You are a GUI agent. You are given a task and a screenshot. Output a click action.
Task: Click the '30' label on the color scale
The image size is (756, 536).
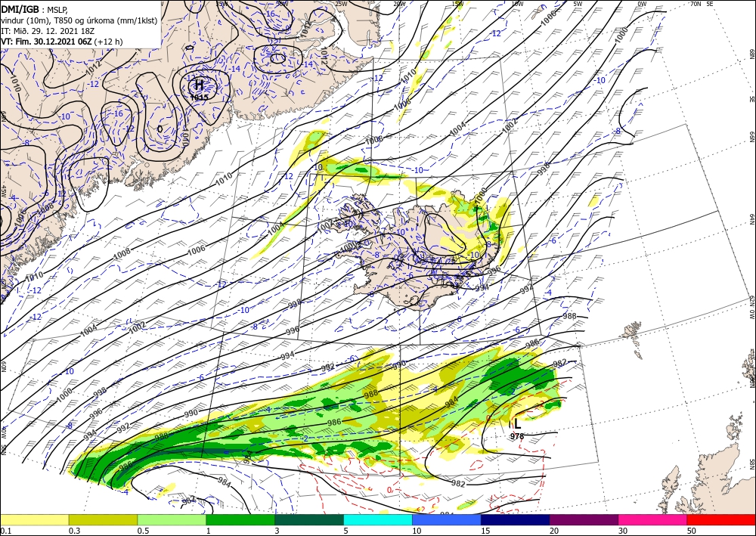click(x=622, y=531)
